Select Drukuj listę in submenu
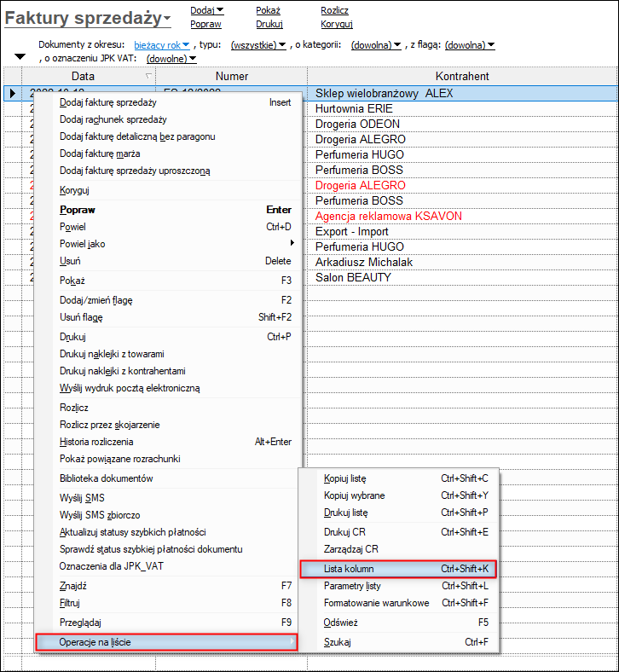Image resolution: width=619 pixels, height=672 pixels. click(399, 513)
